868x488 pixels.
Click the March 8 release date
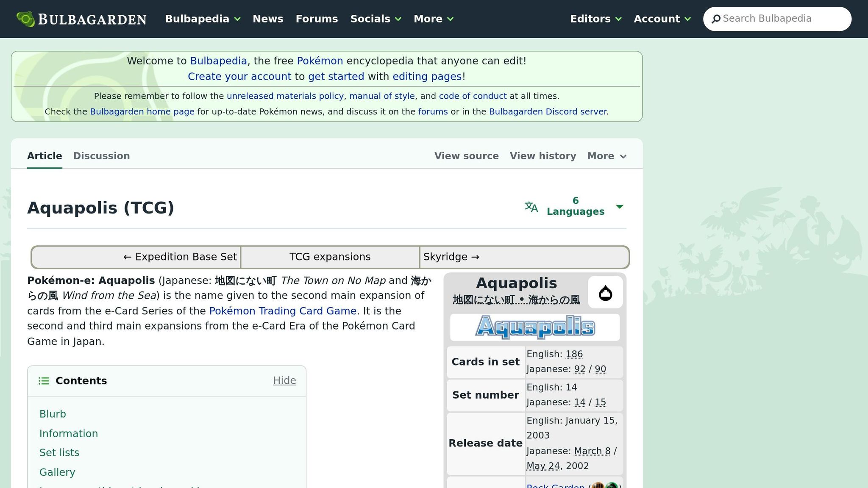coord(592,451)
